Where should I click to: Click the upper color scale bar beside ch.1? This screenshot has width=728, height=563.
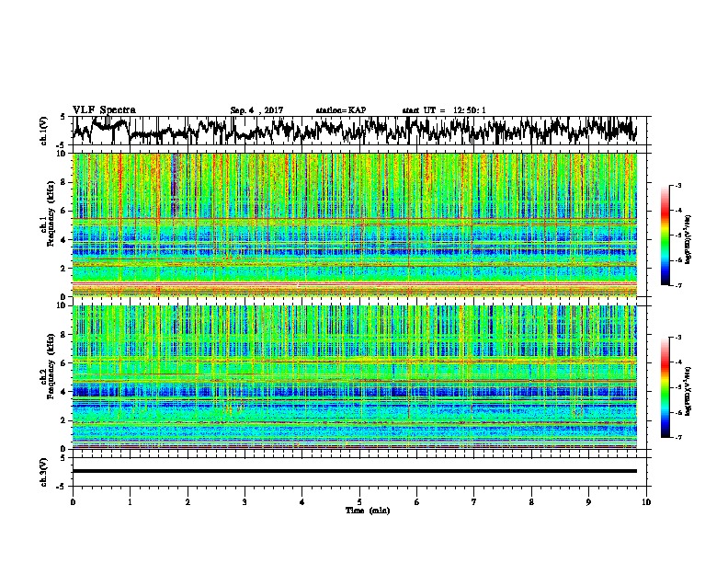[665, 236]
